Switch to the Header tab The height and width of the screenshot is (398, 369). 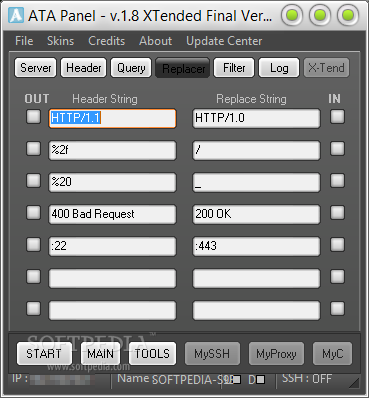click(x=84, y=68)
